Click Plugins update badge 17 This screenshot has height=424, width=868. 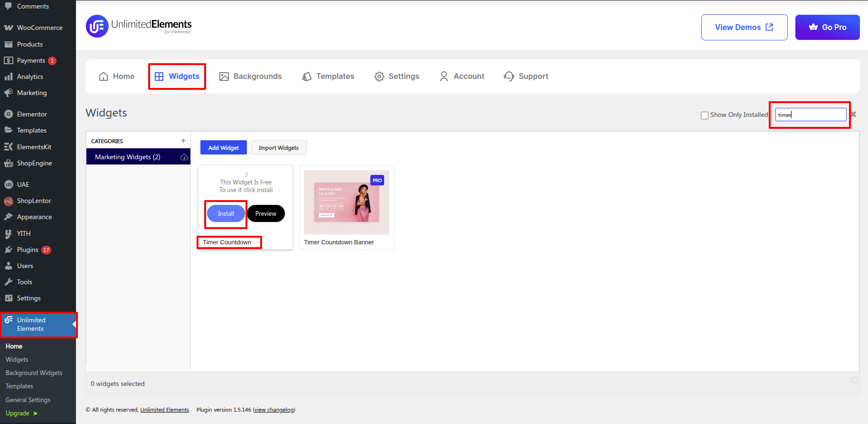click(46, 250)
